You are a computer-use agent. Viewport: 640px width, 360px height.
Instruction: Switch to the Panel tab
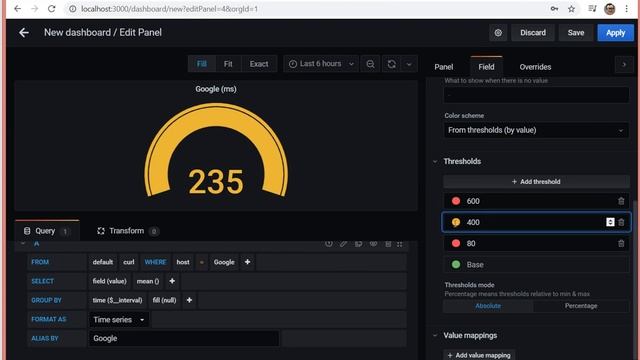(x=444, y=67)
